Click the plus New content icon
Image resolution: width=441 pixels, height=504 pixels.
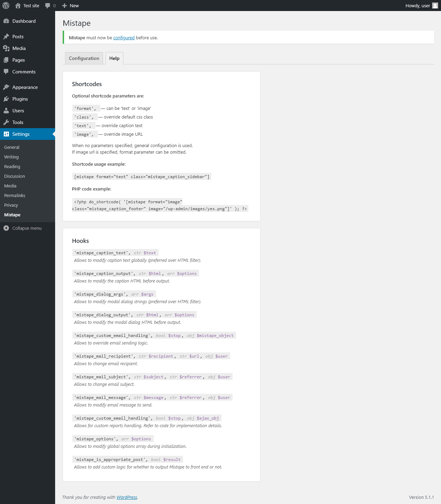64,6
